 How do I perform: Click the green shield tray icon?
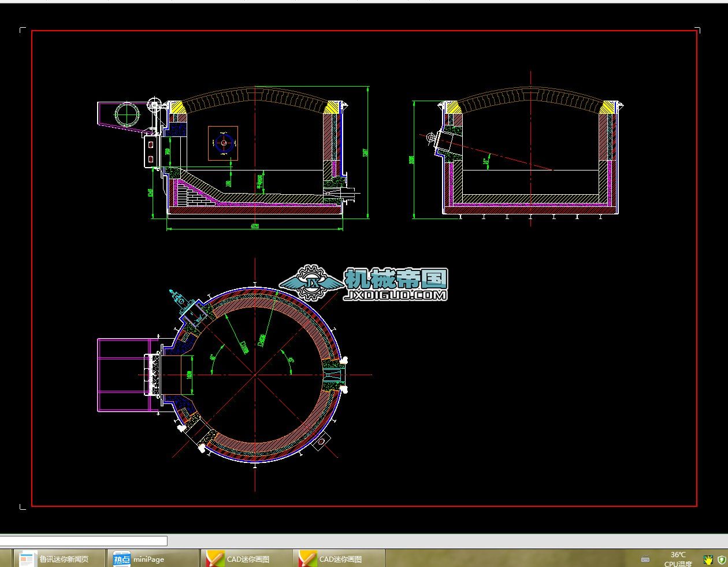coord(721,559)
